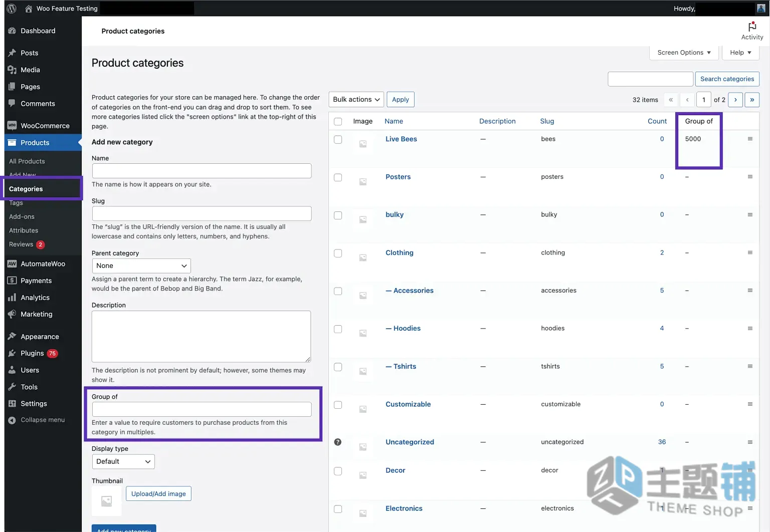Image resolution: width=770 pixels, height=532 pixels.
Task: Click the Plugins plug icon
Action: click(x=12, y=353)
